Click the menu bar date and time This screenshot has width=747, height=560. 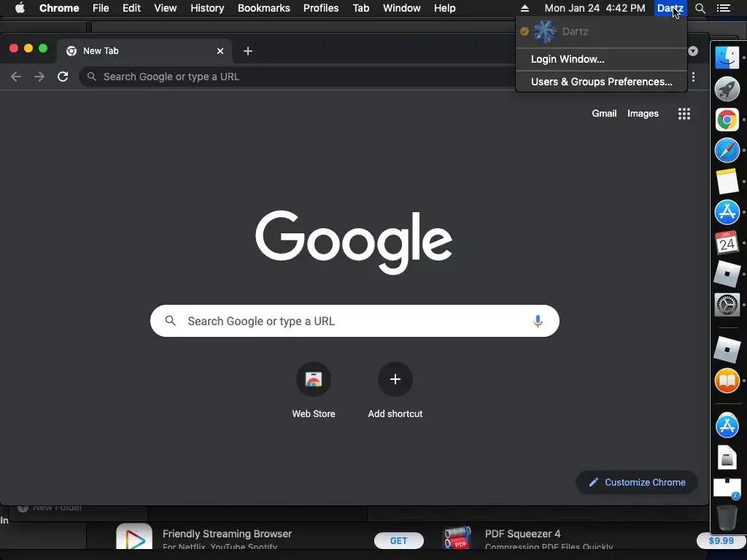595,8
